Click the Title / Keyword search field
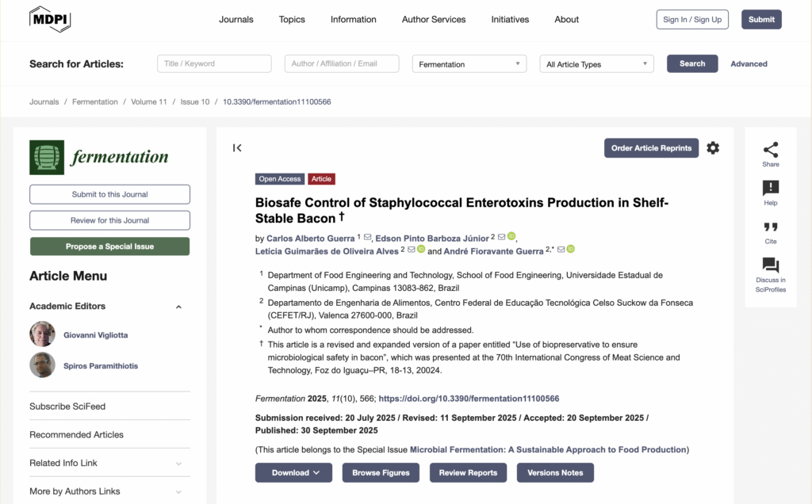The height and width of the screenshot is (504, 812). (x=214, y=64)
